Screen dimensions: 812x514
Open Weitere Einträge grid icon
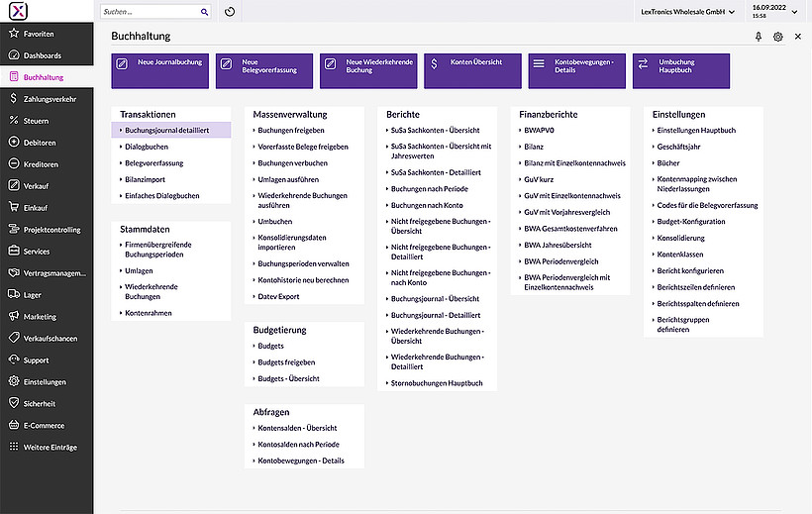tap(14, 447)
